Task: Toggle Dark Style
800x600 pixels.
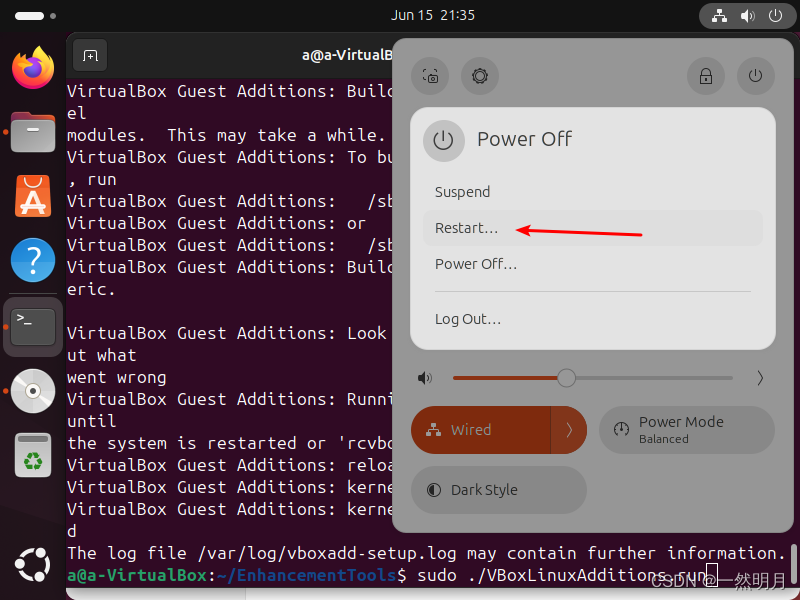Action: [499, 490]
